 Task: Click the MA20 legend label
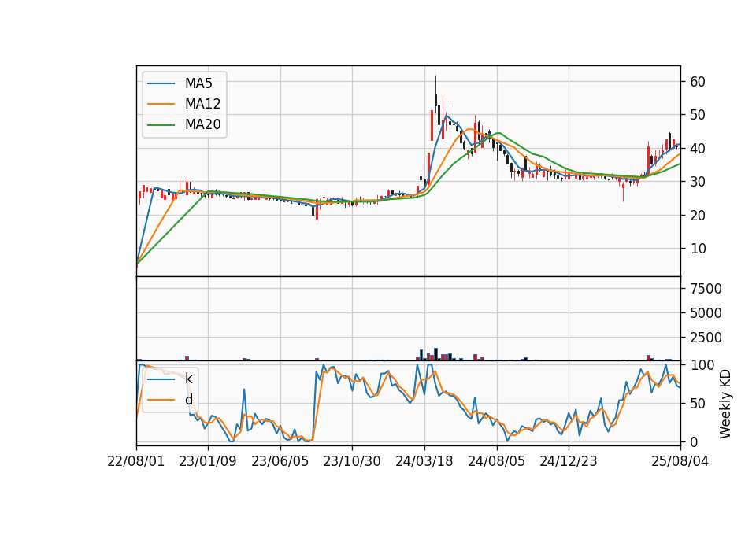(x=202, y=124)
